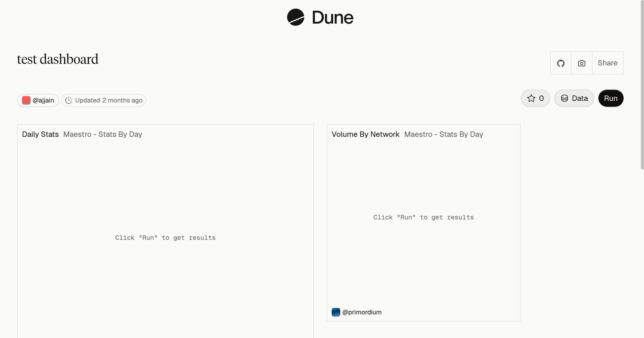Image resolution: width=644 pixels, height=338 pixels.
Task: Open the @primordium author link
Action: [362, 312]
